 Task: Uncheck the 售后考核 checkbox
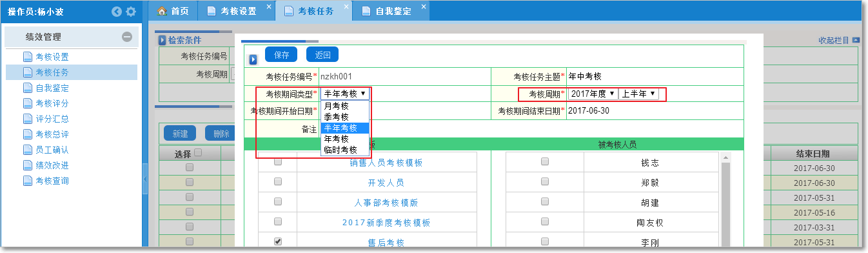278,242
